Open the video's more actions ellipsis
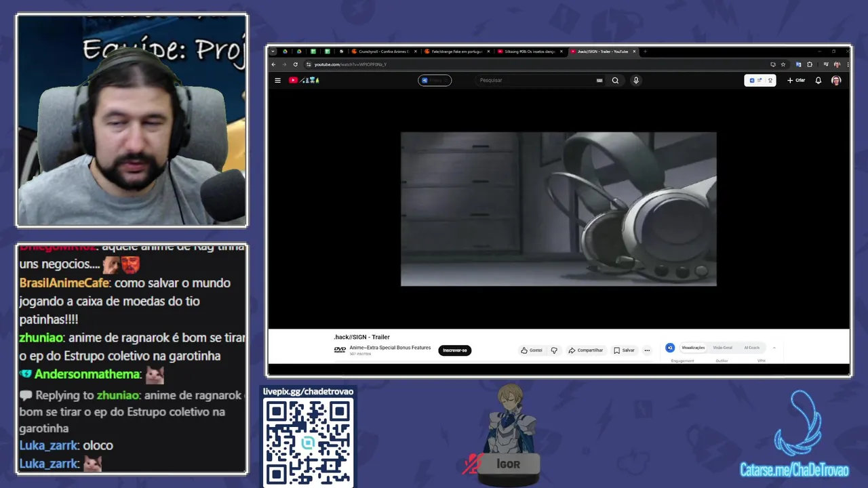868x488 pixels. point(647,350)
